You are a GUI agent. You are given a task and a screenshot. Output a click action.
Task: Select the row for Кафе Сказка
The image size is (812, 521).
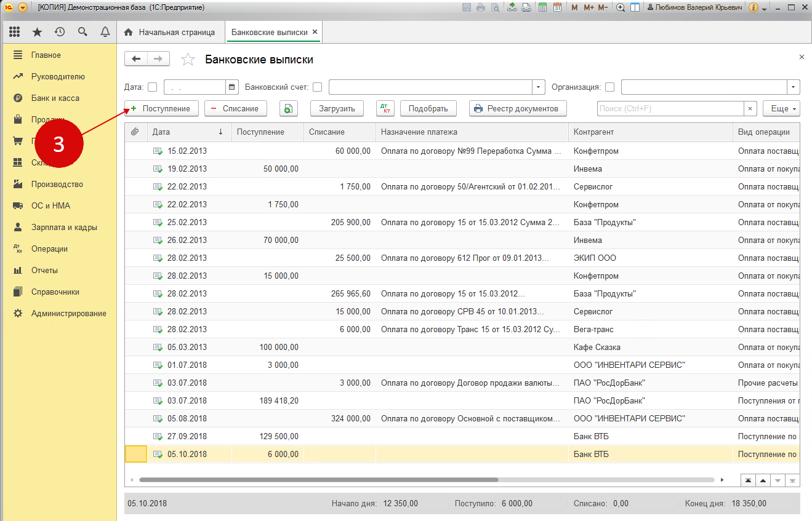pyautogui.click(x=462, y=348)
